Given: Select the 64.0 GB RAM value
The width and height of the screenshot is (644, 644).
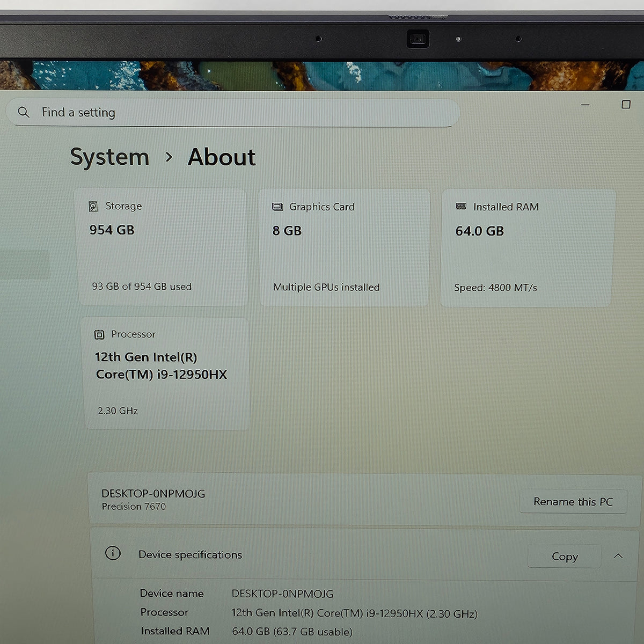Looking at the screenshot, I should 480,231.
